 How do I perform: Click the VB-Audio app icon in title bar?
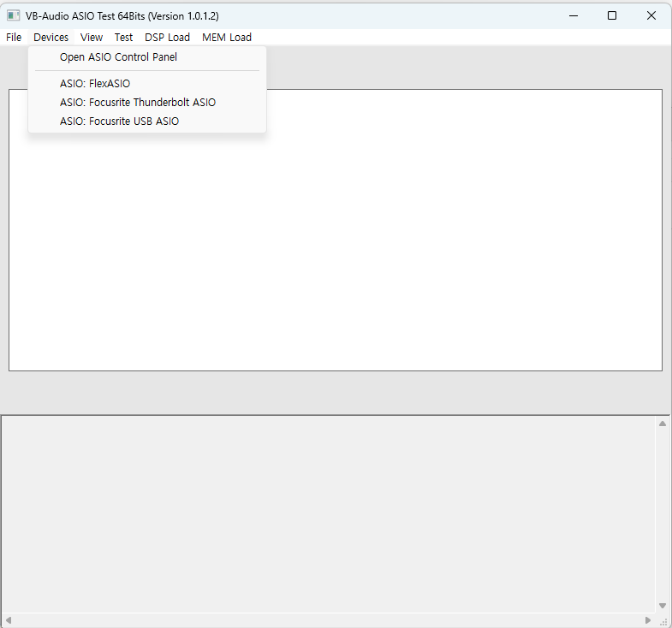(13, 16)
